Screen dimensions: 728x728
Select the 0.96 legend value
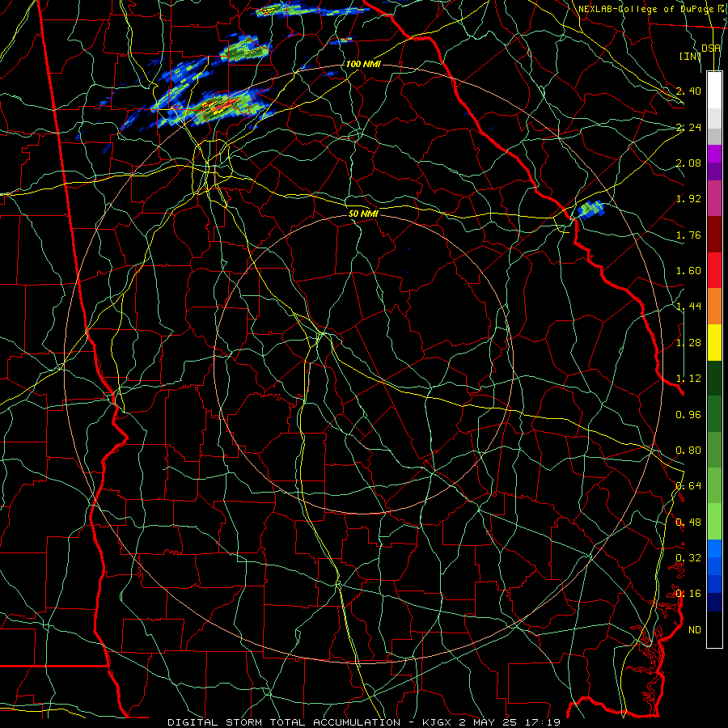pyautogui.click(x=688, y=415)
